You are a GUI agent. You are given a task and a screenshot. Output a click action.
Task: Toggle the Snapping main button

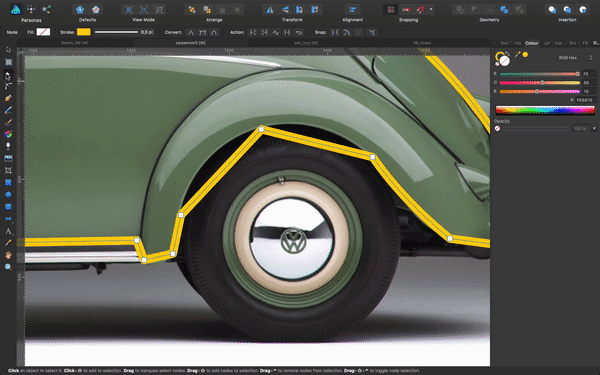click(x=391, y=10)
